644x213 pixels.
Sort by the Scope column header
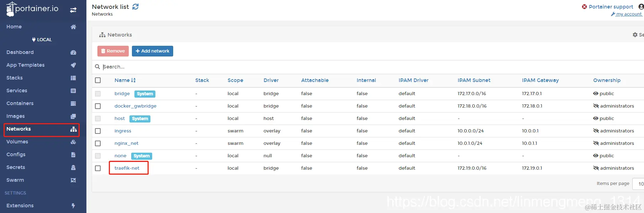pyautogui.click(x=235, y=80)
